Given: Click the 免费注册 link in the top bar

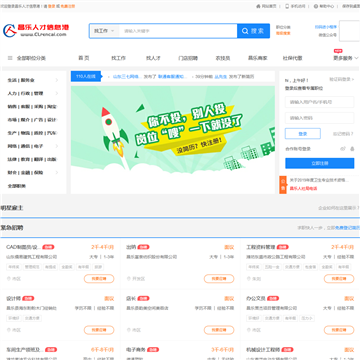Looking at the screenshot, I should (68, 6).
